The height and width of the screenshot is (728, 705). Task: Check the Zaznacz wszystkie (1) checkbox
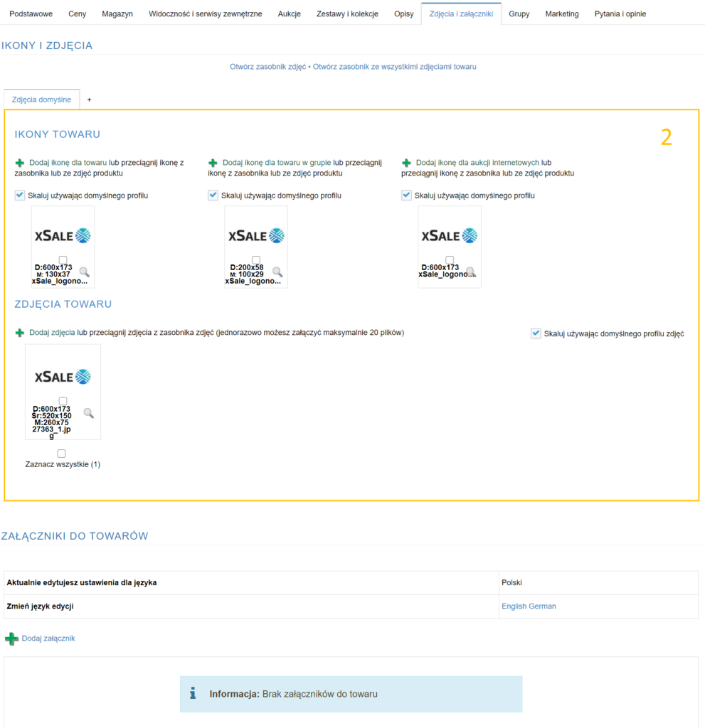[61, 454]
